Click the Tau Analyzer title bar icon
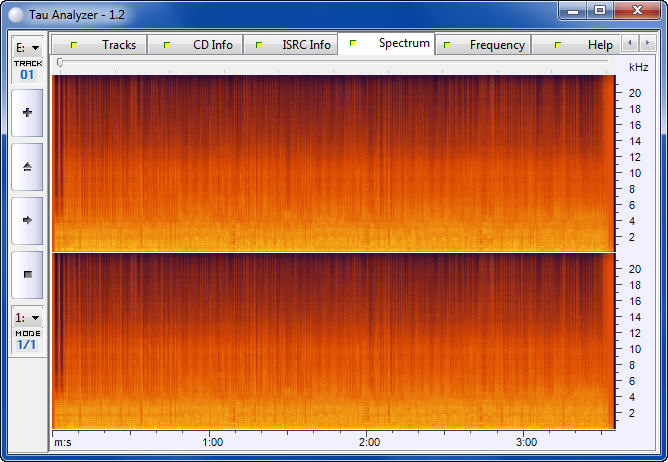 (17, 13)
